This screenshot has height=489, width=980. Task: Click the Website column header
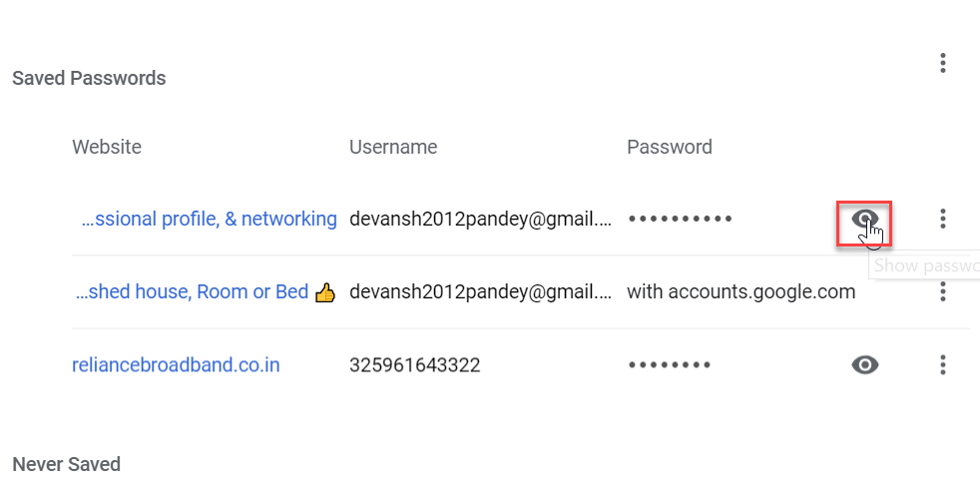click(x=107, y=147)
